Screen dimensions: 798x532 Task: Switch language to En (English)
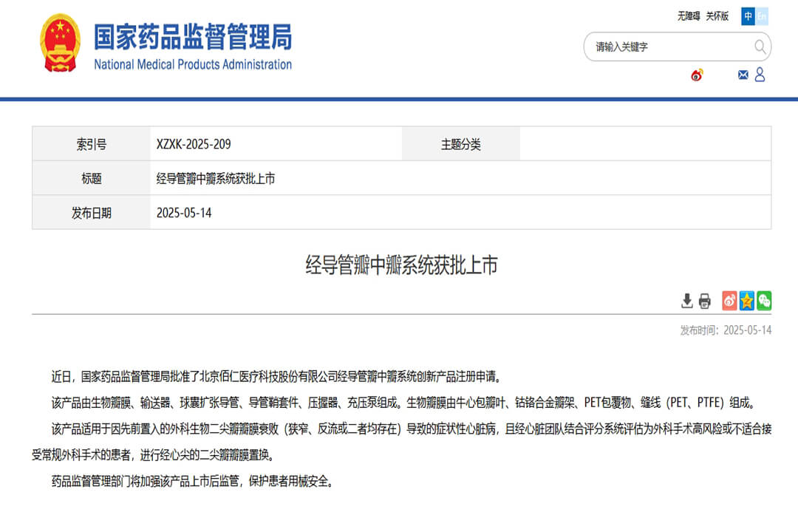tap(761, 16)
